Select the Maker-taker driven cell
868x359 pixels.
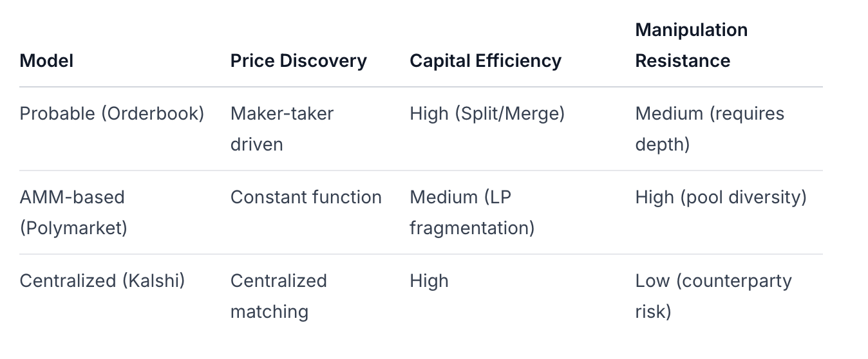282,129
